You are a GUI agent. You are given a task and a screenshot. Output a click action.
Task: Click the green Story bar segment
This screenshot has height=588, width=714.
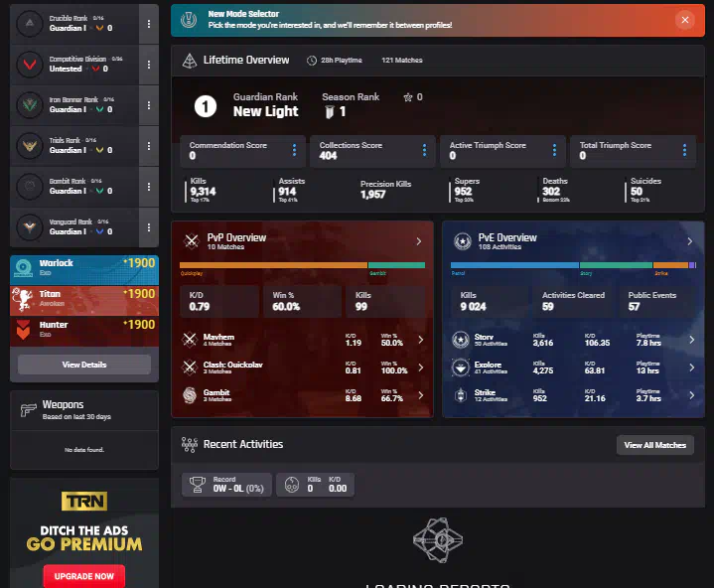(616, 265)
